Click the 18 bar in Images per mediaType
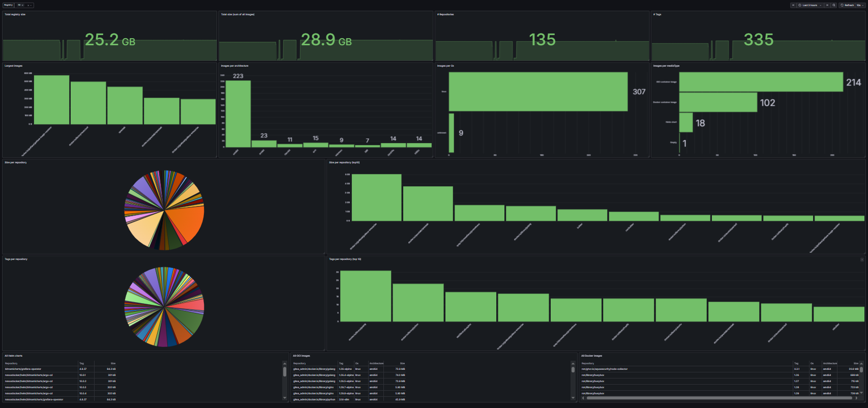Image resolution: width=868 pixels, height=408 pixels. pos(686,123)
